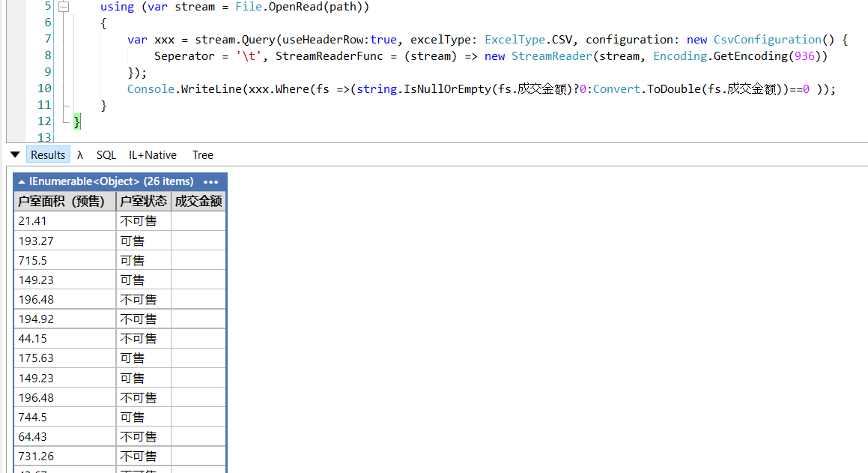This screenshot has height=473, width=868.
Task: Open the lambda (λ) tab
Action: pyautogui.click(x=80, y=155)
